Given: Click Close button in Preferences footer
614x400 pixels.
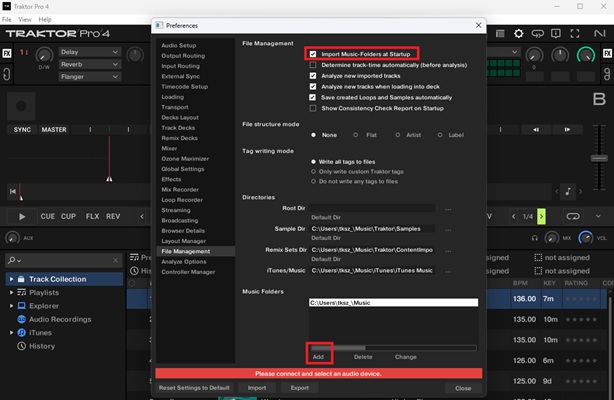Looking at the screenshot, I should [x=463, y=388].
